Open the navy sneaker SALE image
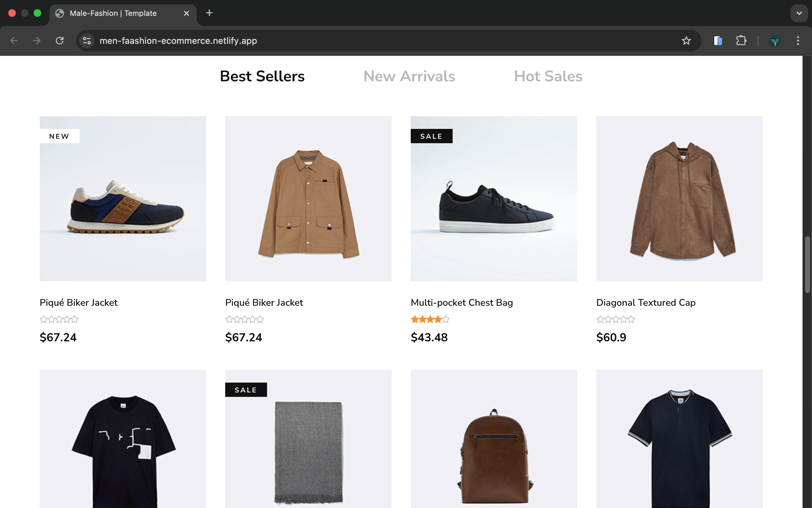 point(494,198)
